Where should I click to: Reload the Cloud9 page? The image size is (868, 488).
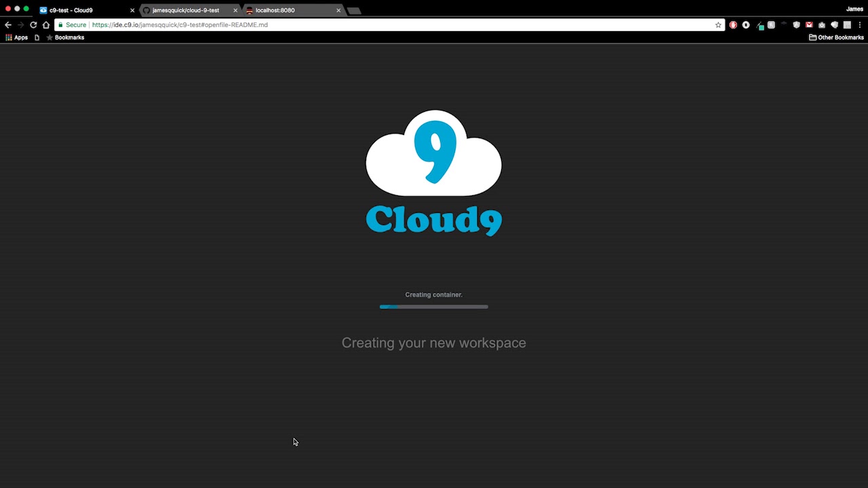tap(33, 24)
